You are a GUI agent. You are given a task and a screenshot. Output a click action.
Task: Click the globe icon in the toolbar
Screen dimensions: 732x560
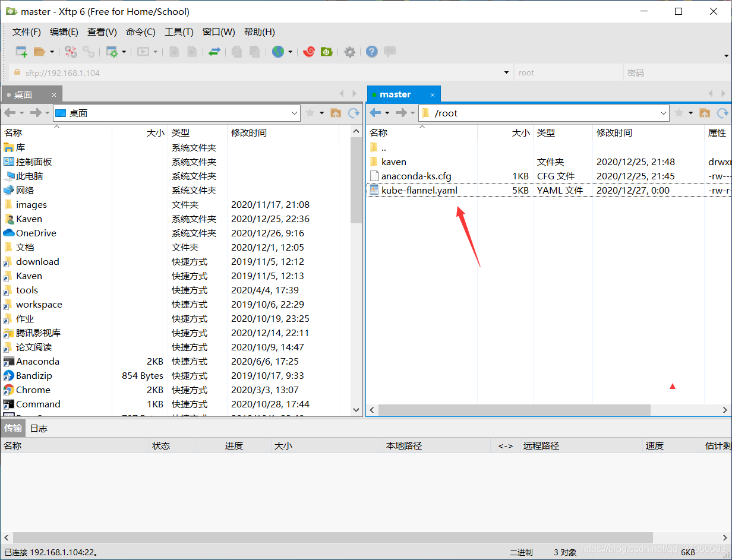click(x=278, y=52)
